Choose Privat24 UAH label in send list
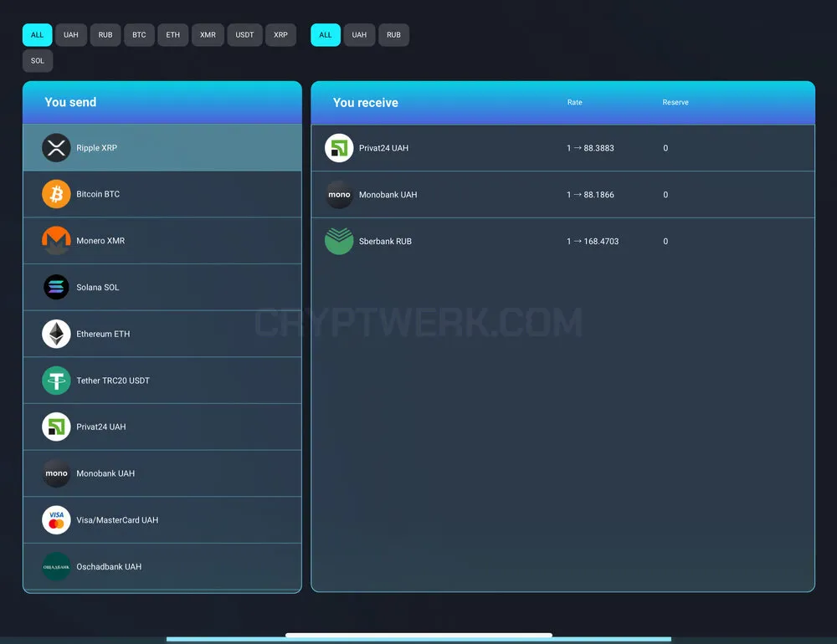The width and height of the screenshot is (837, 644). tap(101, 427)
